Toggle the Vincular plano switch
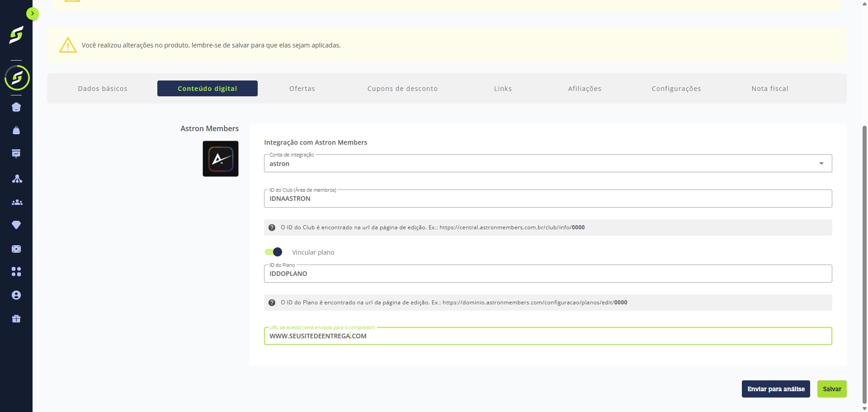Screen dimensions: 868x412 [274, 252]
